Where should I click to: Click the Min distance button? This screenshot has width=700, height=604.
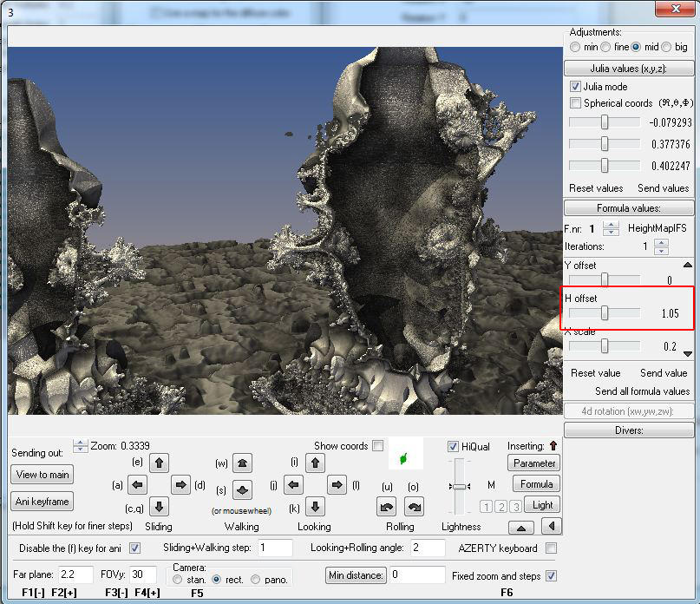(x=356, y=575)
